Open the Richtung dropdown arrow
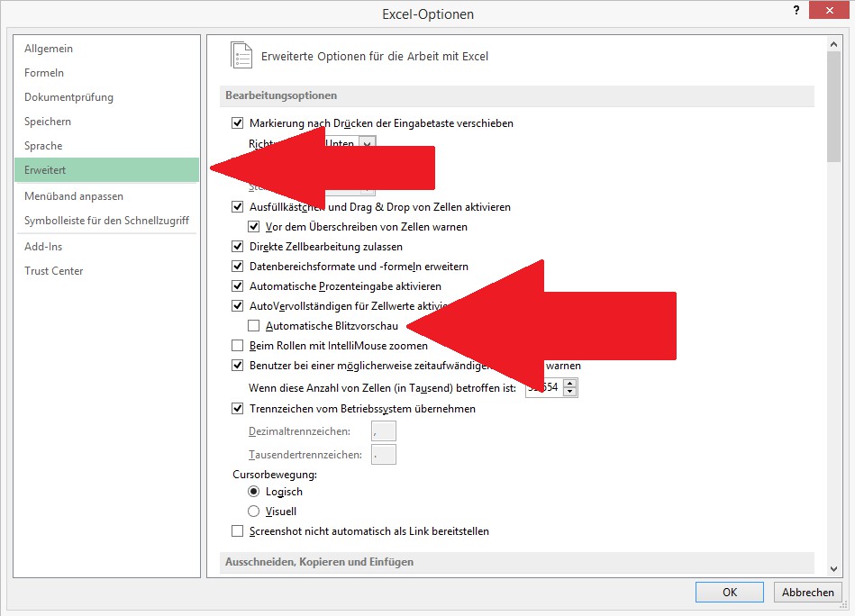Screen dimensions: 855x616 coord(366,143)
